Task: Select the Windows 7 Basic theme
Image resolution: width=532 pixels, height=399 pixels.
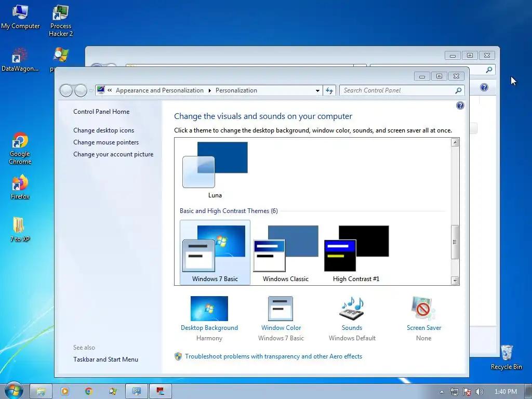Action: coord(215,252)
